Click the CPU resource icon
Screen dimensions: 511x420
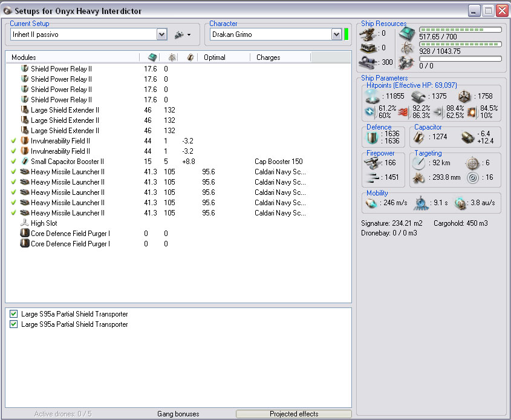tap(408, 33)
